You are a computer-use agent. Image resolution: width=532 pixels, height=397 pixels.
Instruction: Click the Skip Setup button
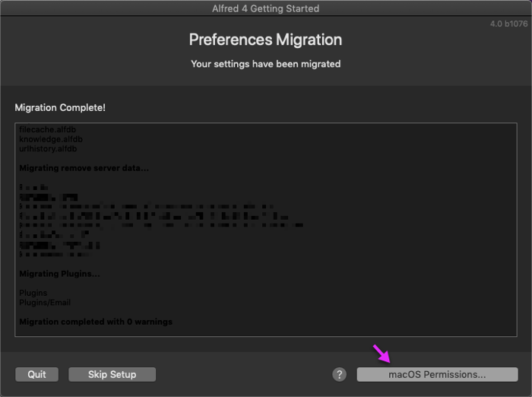[x=112, y=374]
